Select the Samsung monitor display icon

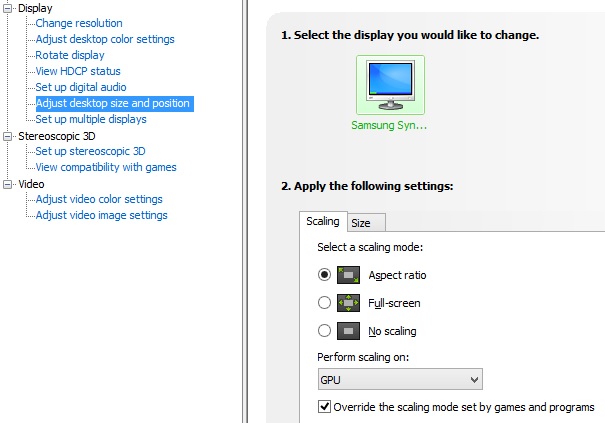pyautogui.click(x=389, y=86)
